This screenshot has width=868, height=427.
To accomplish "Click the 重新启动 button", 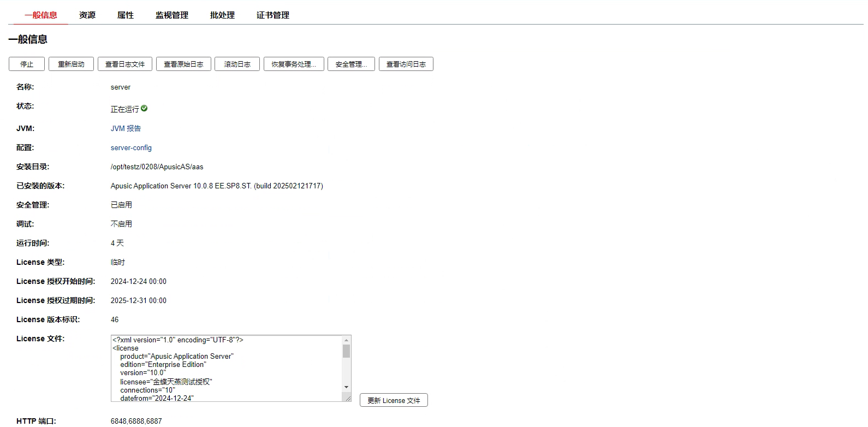I will pyautogui.click(x=71, y=64).
